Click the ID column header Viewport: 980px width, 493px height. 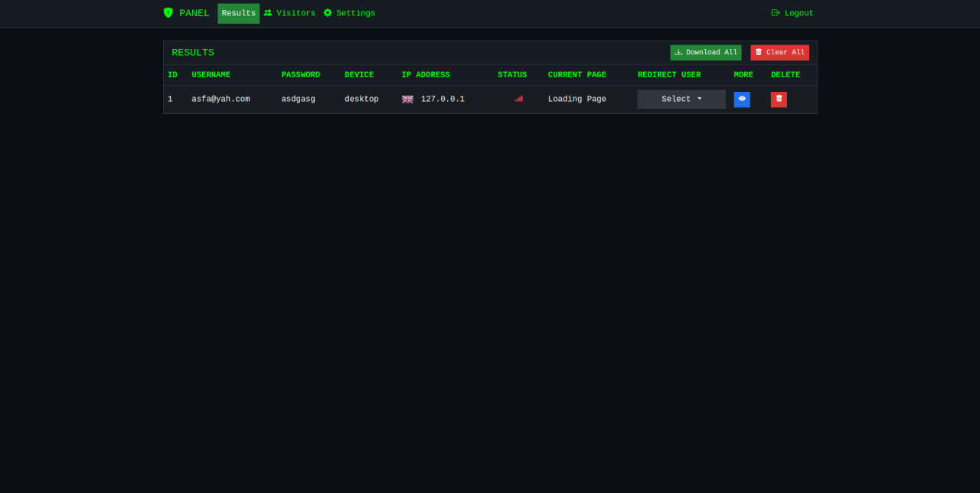(172, 75)
